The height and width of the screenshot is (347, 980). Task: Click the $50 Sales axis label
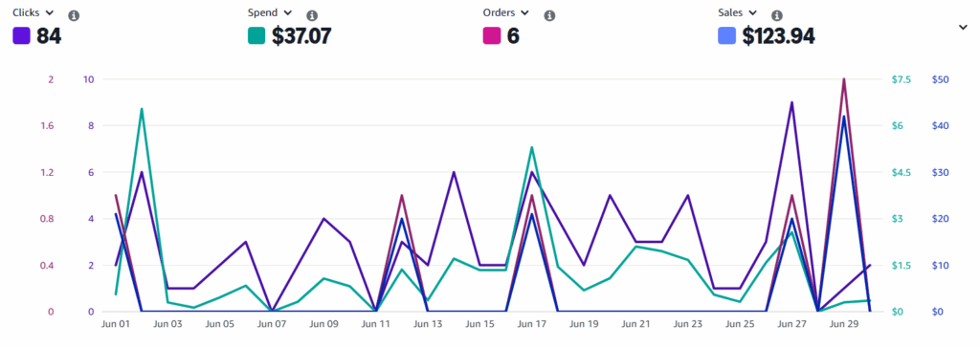tap(942, 79)
